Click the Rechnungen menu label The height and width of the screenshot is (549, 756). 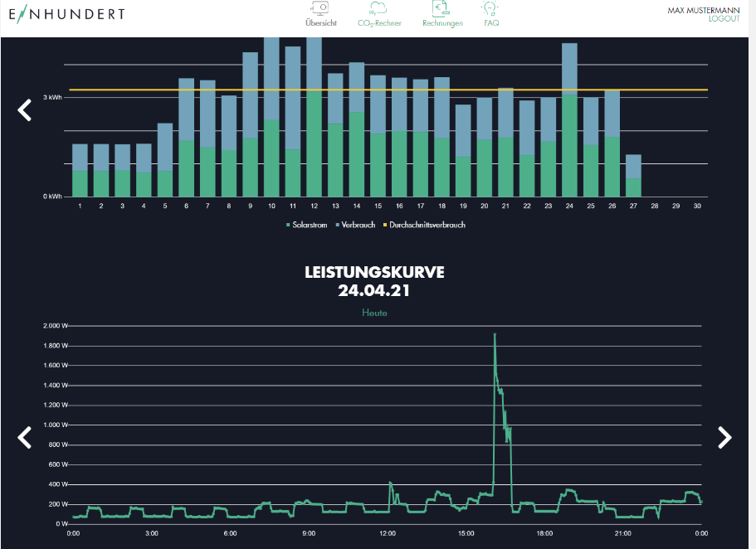pyautogui.click(x=442, y=23)
